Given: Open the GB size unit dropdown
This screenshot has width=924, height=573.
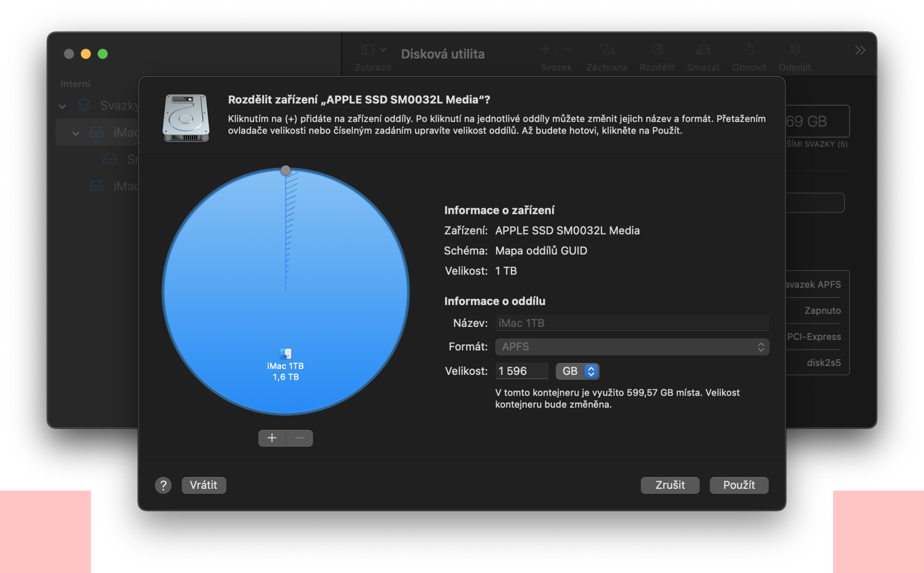Looking at the screenshot, I should (x=577, y=371).
